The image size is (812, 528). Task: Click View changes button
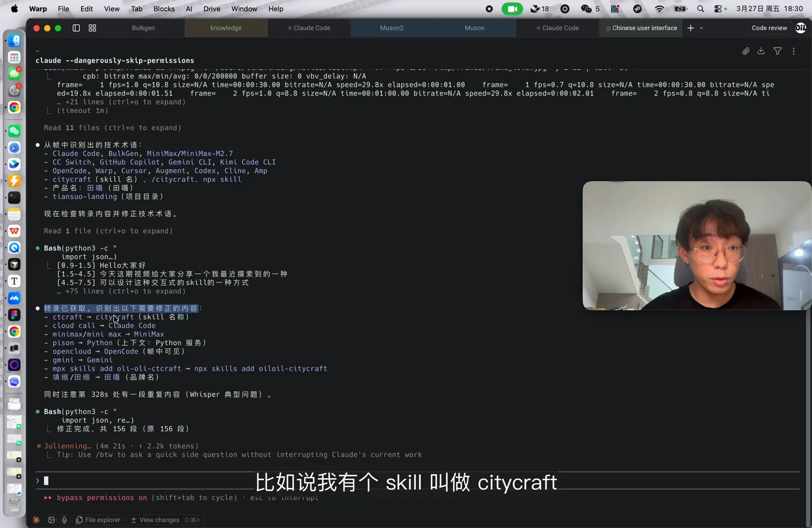pos(165,520)
